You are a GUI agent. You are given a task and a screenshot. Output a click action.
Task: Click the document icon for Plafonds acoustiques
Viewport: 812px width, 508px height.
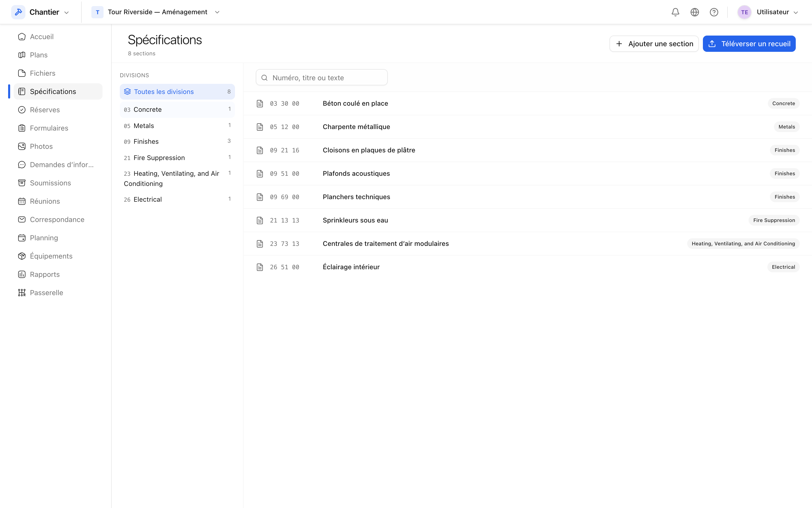260,174
